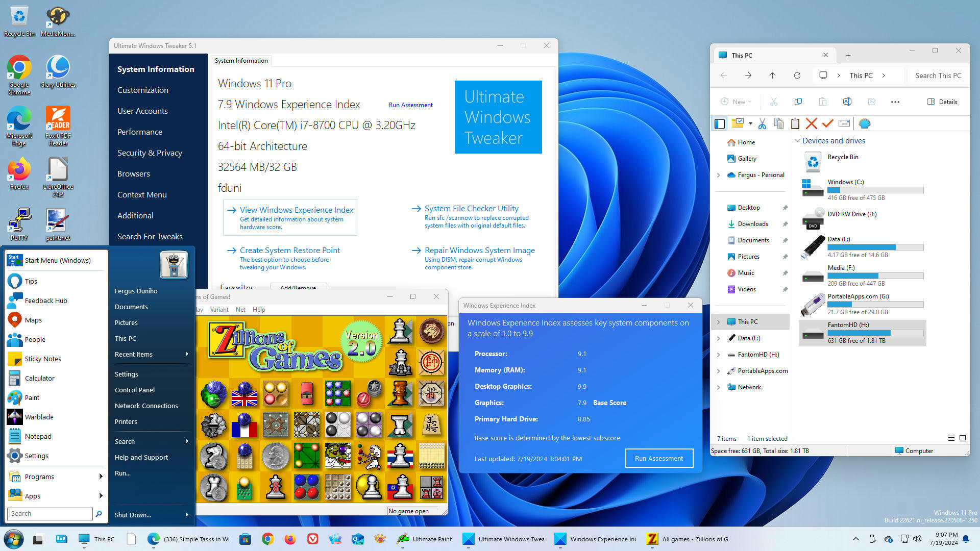The height and width of the screenshot is (551, 980).
Task: Click the red X Delete icon in Explorer toolbar
Action: tap(811, 123)
